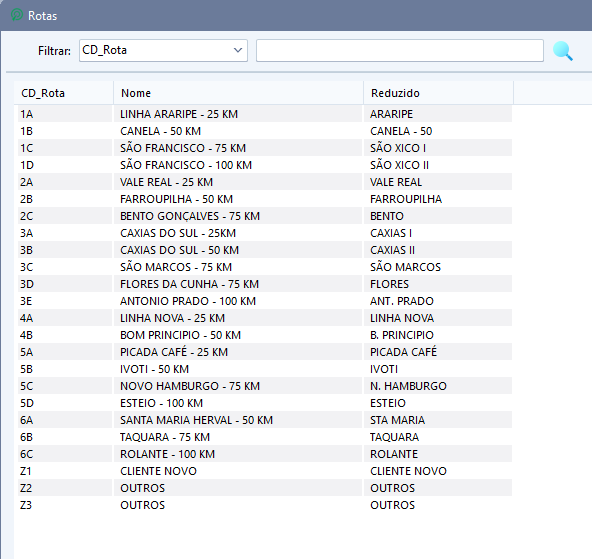Select route 1D SÃO FRANCISCO - 100 KM
The image size is (592, 559).
[265, 165]
